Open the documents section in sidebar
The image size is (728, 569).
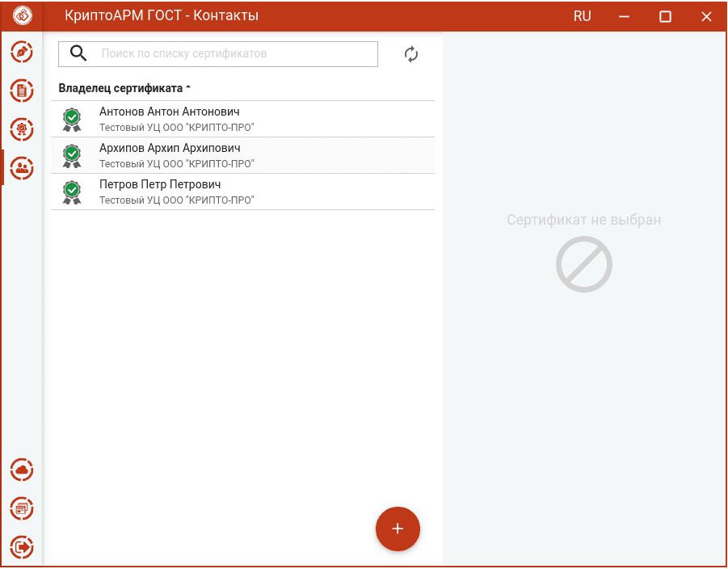point(22,90)
